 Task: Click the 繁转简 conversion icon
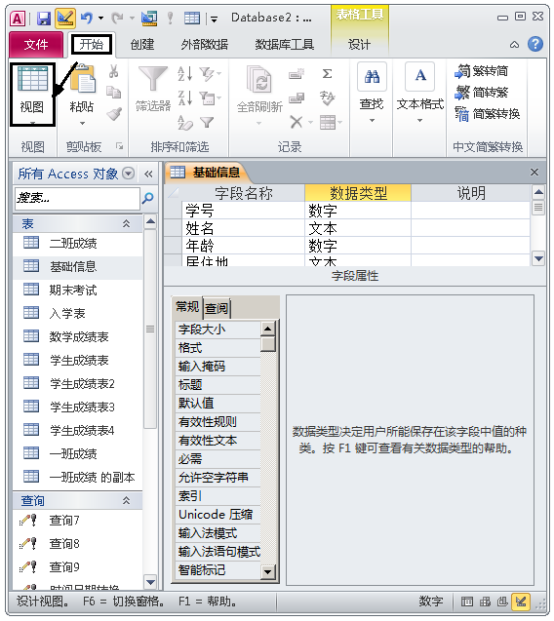click(461, 71)
